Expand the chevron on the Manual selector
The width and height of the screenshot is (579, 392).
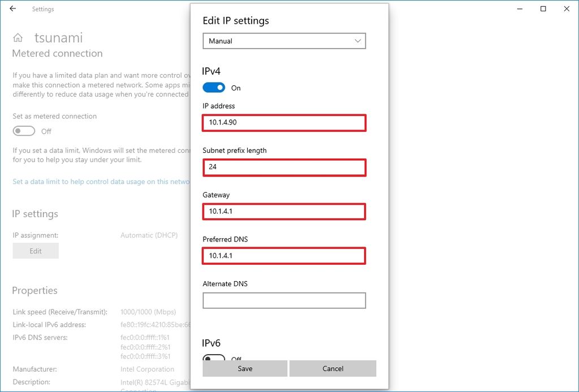point(357,41)
